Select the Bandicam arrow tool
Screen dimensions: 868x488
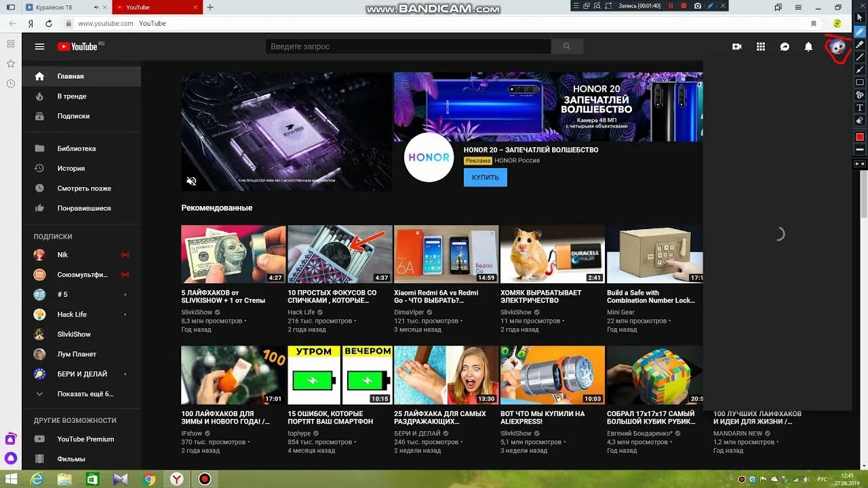point(860,70)
